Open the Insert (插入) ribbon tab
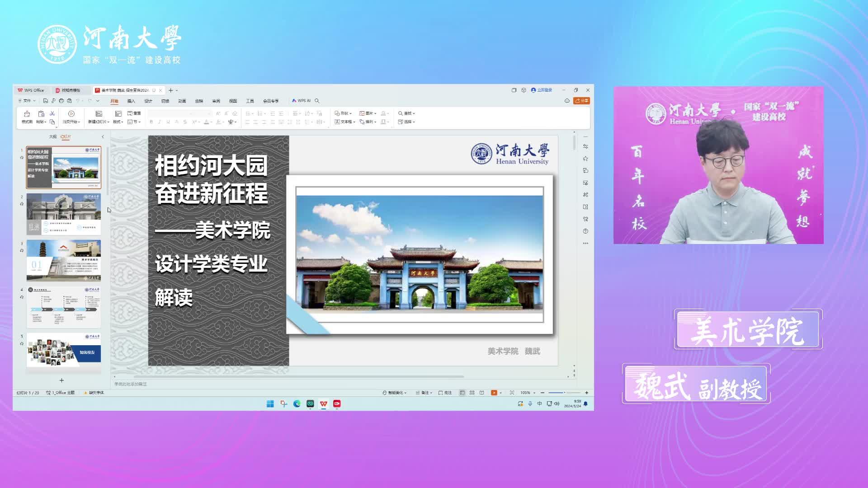 coord(131,101)
